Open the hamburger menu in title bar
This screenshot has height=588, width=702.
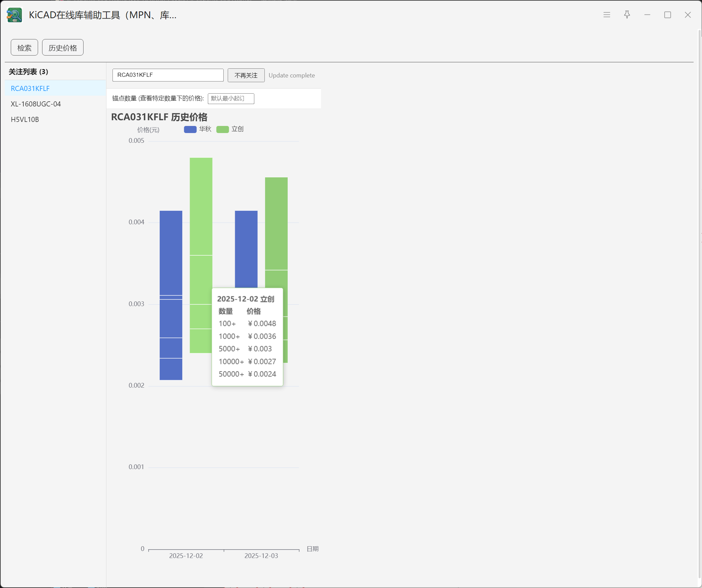coord(607,15)
